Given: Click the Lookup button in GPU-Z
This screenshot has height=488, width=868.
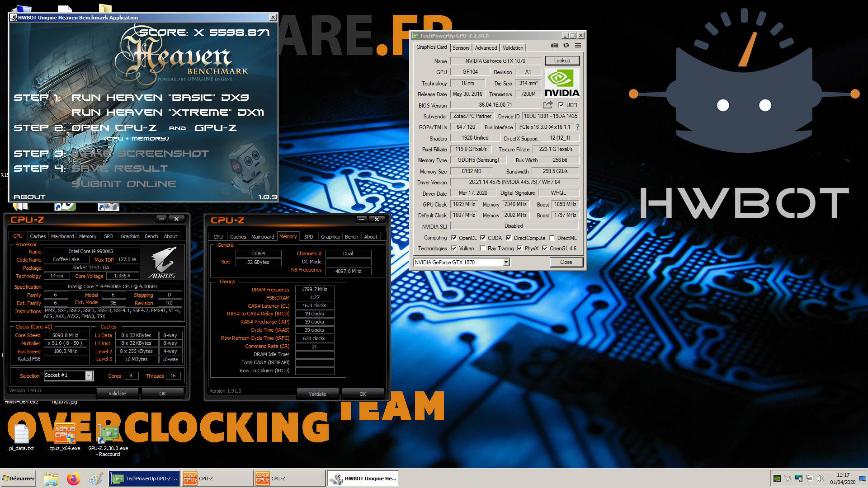Looking at the screenshot, I should tap(562, 61).
